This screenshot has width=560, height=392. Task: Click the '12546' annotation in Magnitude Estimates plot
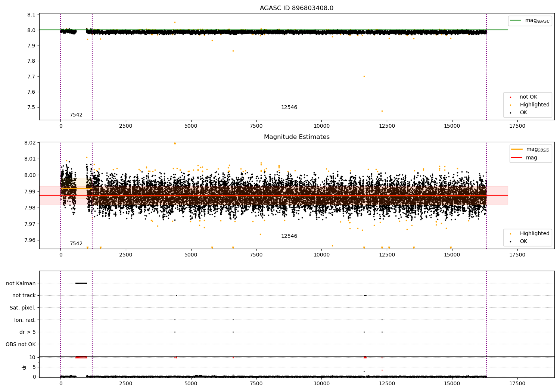(x=289, y=236)
